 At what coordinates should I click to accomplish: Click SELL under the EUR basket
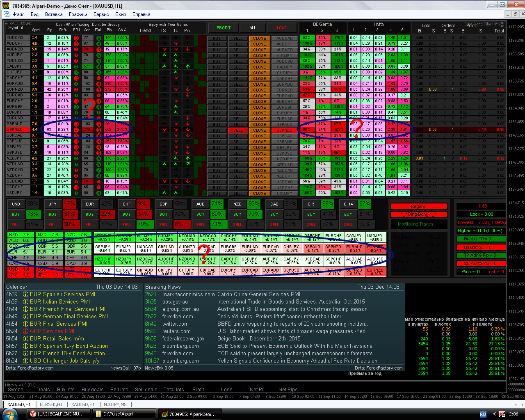coord(90,224)
